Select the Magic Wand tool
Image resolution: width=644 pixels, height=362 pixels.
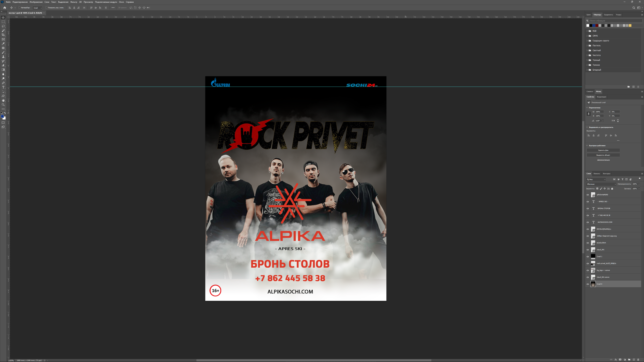[x=3, y=31]
